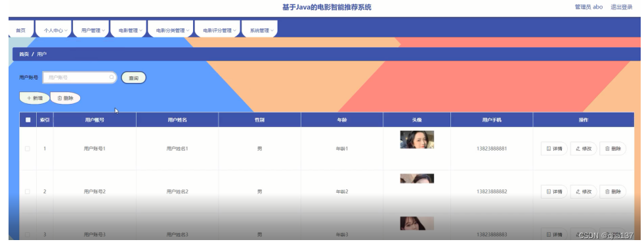644x246 pixels.
Task: Click 详情 button for 用户账号2
Action: (554, 191)
